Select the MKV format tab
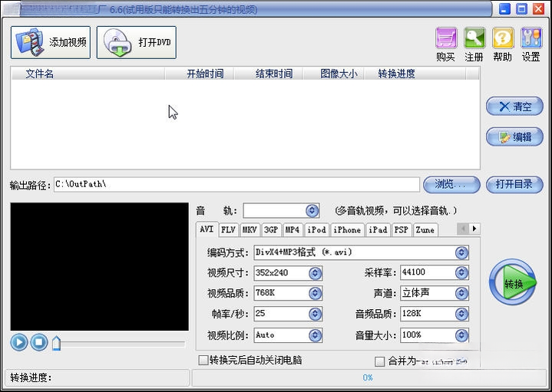 (x=250, y=230)
